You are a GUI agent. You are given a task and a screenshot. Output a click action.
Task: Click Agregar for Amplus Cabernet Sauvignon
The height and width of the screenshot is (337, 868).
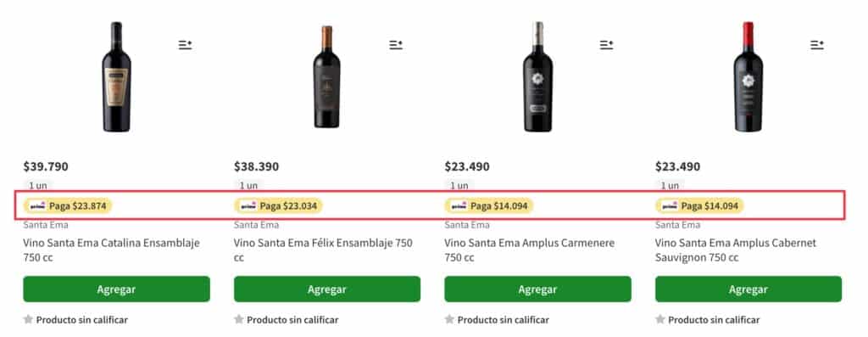pos(748,289)
